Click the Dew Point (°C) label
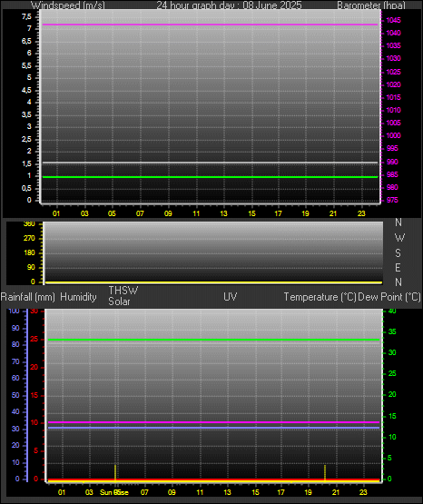This screenshot has height=504, width=423. coord(389,297)
